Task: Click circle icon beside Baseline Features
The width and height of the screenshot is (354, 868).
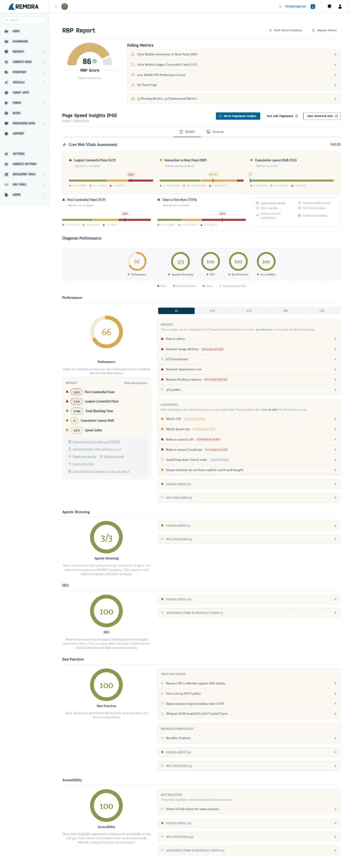Action: [162, 738]
